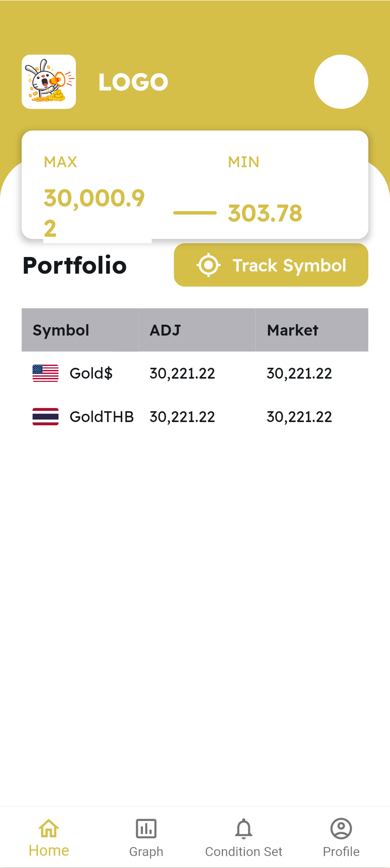Viewport: 390px width, 868px height.
Task: Click the Symbol column header
Action: tap(61, 330)
